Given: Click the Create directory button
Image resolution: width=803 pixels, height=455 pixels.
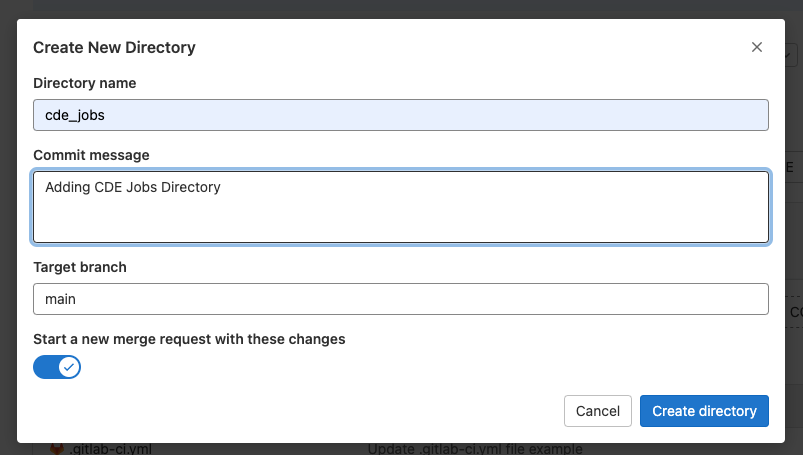Looking at the screenshot, I should (704, 411).
